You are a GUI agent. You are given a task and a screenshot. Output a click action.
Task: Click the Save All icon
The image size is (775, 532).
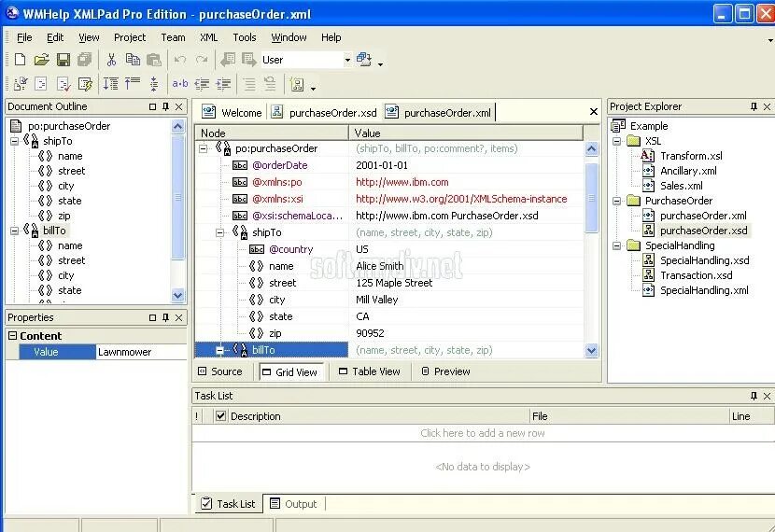click(85, 60)
